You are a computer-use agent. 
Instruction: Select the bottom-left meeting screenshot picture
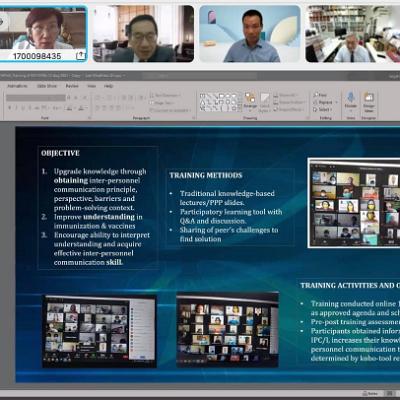(x=99, y=331)
